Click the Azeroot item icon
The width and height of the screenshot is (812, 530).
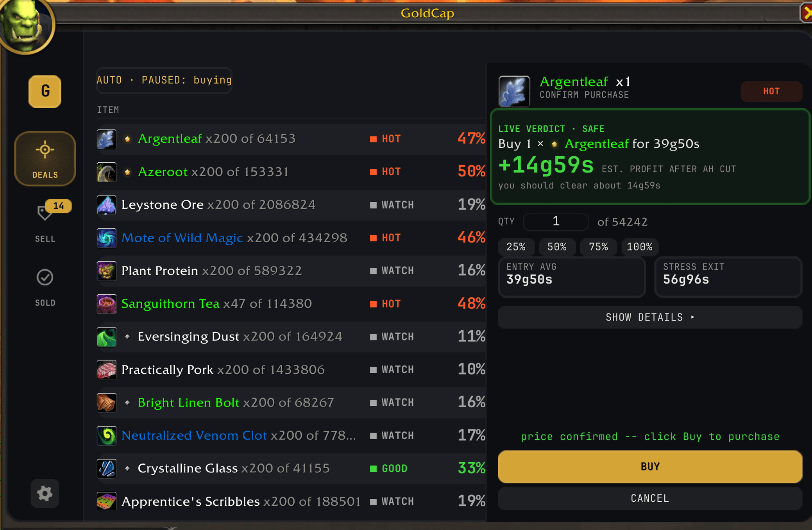pyautogui.click(x=106, y=172)
